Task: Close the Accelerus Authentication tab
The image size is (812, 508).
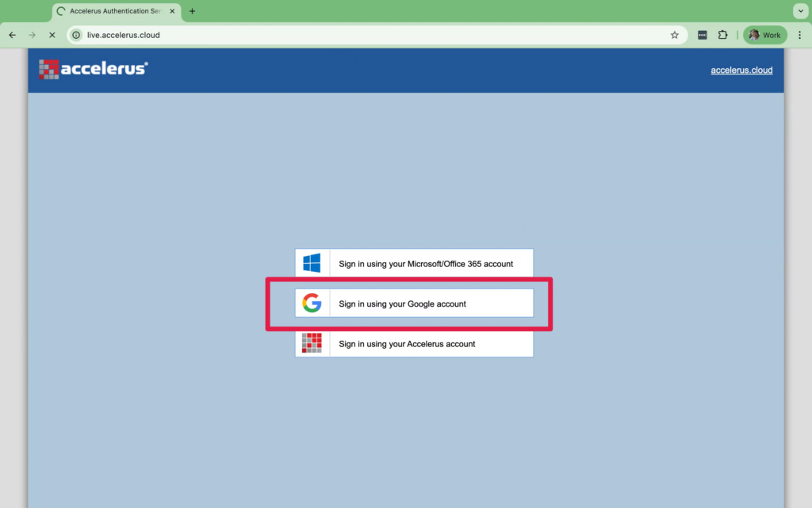Action: pos(172,11)
